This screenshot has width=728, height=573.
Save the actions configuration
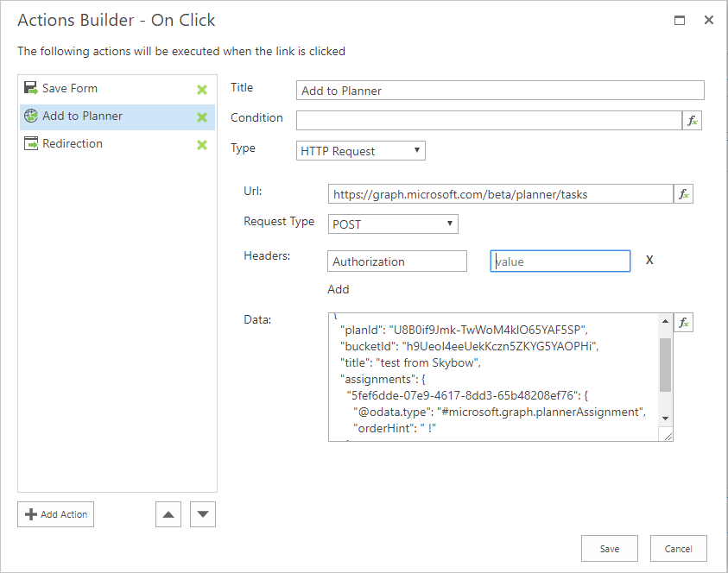point(609,549)
